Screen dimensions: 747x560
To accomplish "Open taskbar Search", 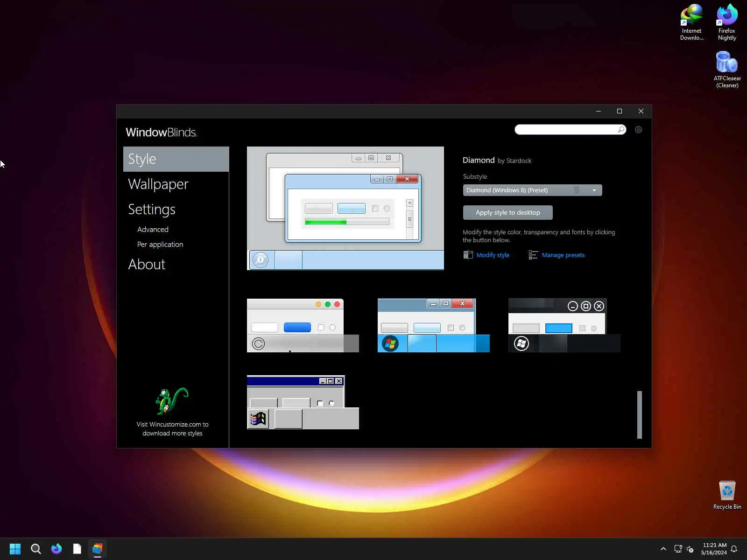I will point(35,549).
